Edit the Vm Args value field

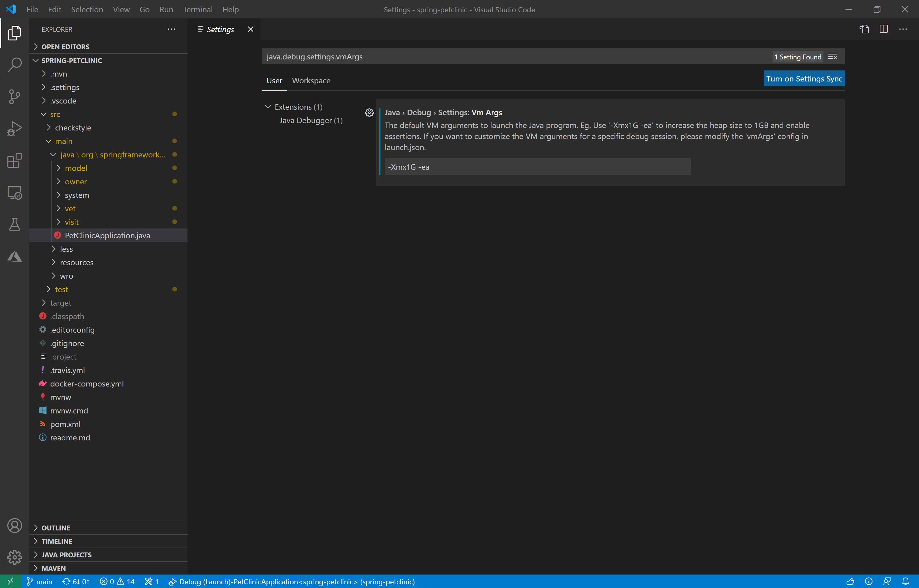pos(538,167)
